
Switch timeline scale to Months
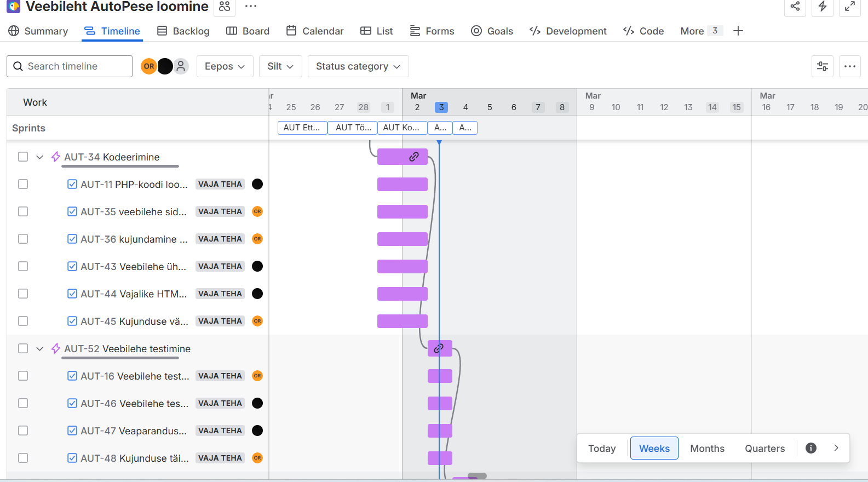click(x=707, y=448)
